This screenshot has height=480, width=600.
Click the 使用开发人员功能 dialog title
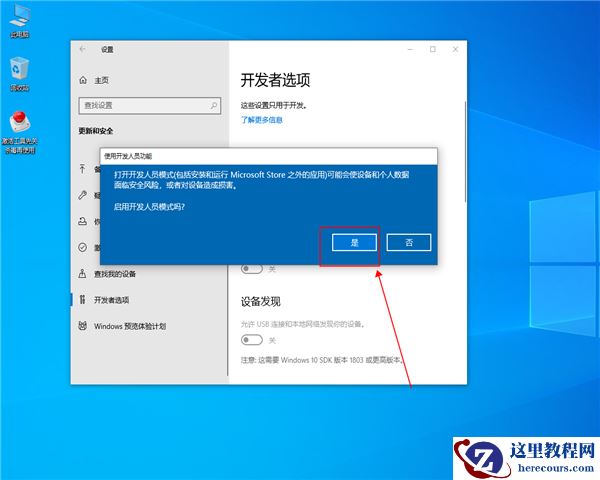(128, 156)
